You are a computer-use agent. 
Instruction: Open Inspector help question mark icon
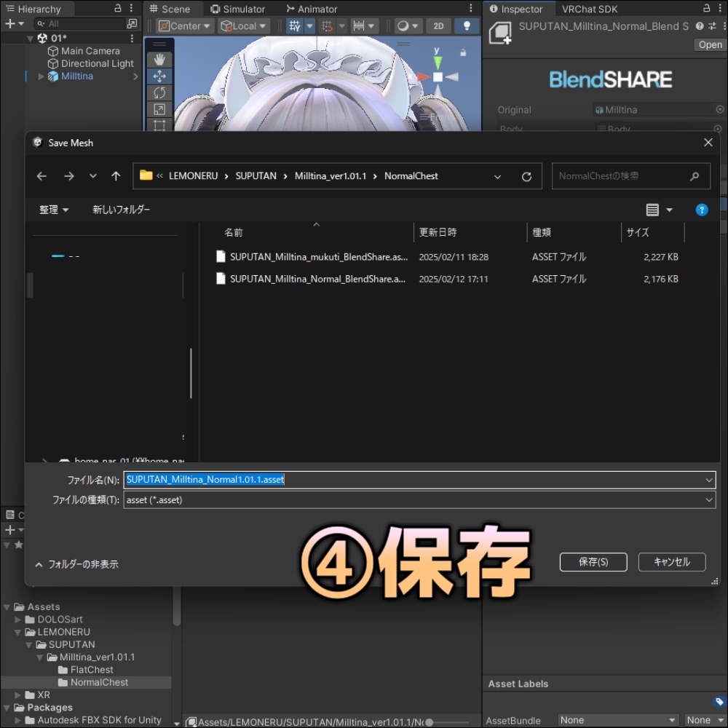[x=699, y=26]
